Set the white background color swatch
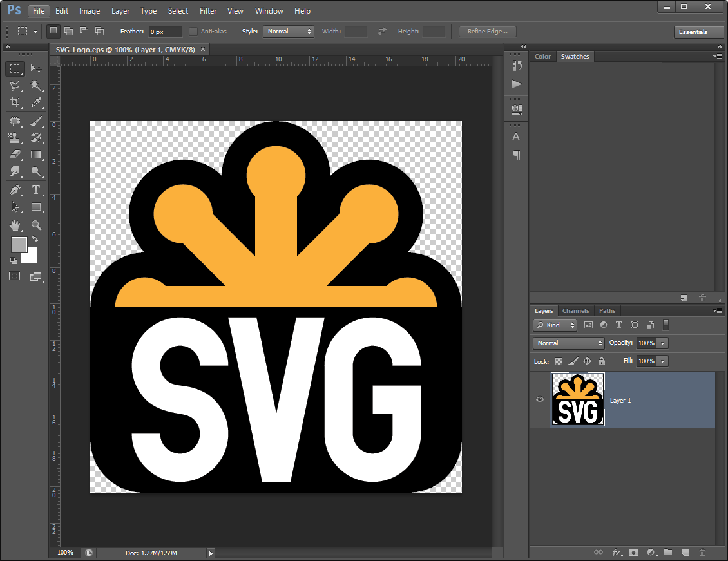728x561 pixels. (x=31, y=256)
